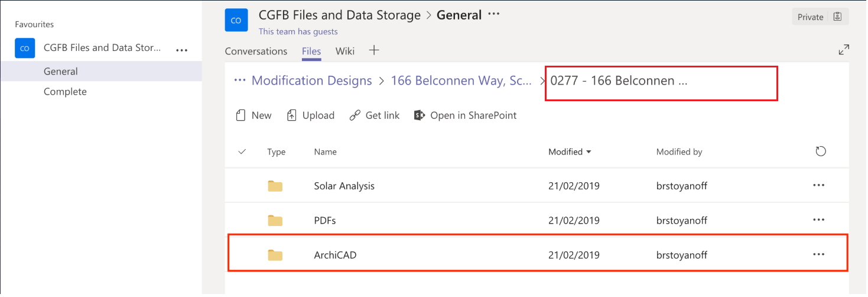Click the refresh icon in the file list header
The image size is (868, 297).
820,152
